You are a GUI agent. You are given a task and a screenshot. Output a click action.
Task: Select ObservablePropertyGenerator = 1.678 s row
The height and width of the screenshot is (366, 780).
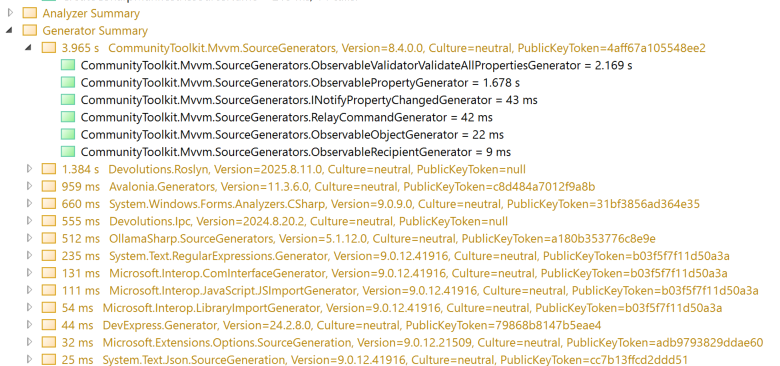coord(300,83)
